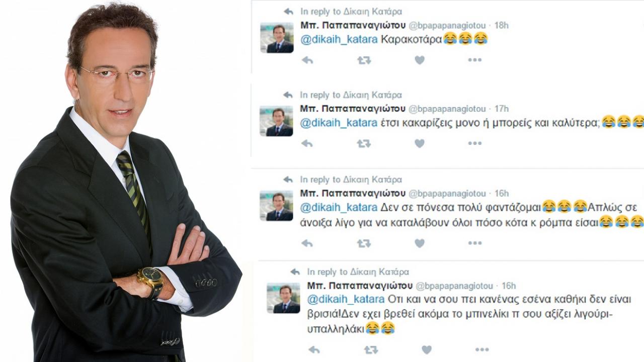Like the 'Δεν σε πόνεσα' tweet
644x362 pixels.
(420, 243)
